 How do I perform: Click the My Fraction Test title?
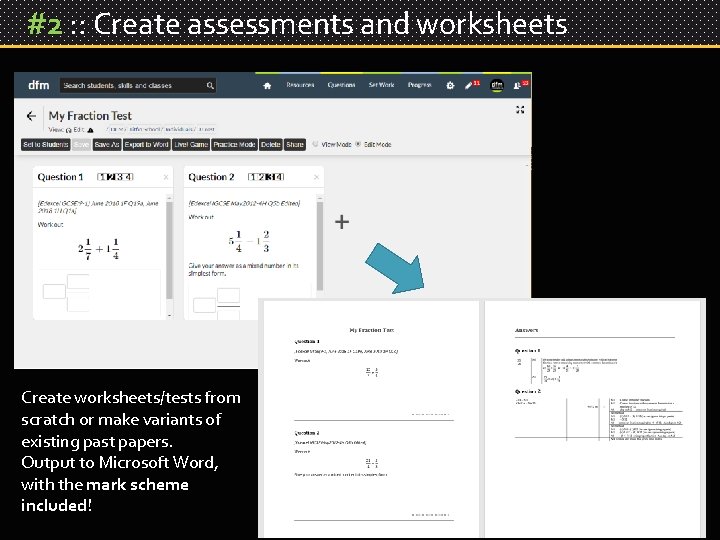(x=90, y=116)
